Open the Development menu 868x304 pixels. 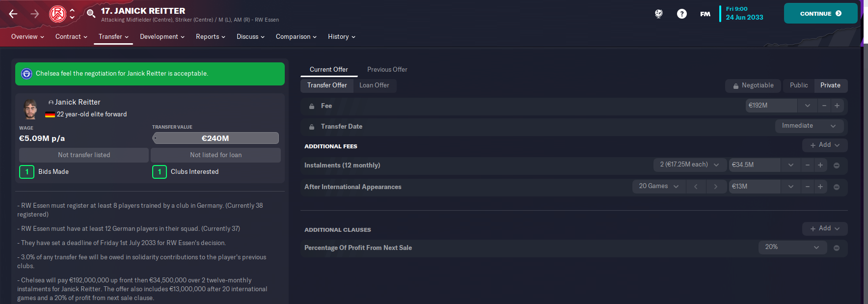click(x=162, y=37)
